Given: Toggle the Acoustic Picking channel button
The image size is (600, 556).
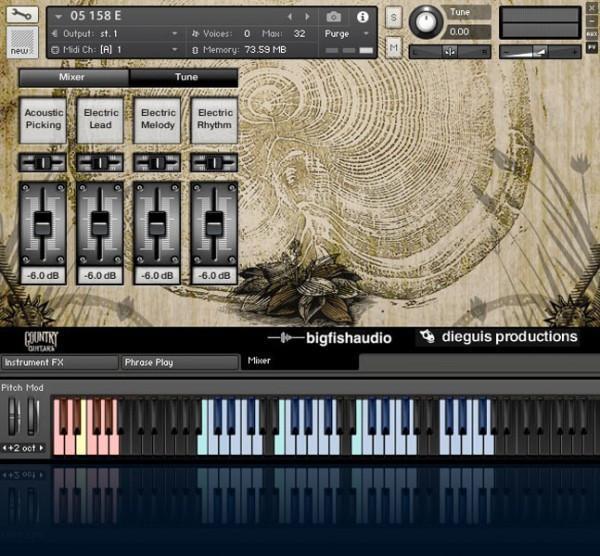Looking at the screenshot, I should pyautogui.click(x=42, y=119).
